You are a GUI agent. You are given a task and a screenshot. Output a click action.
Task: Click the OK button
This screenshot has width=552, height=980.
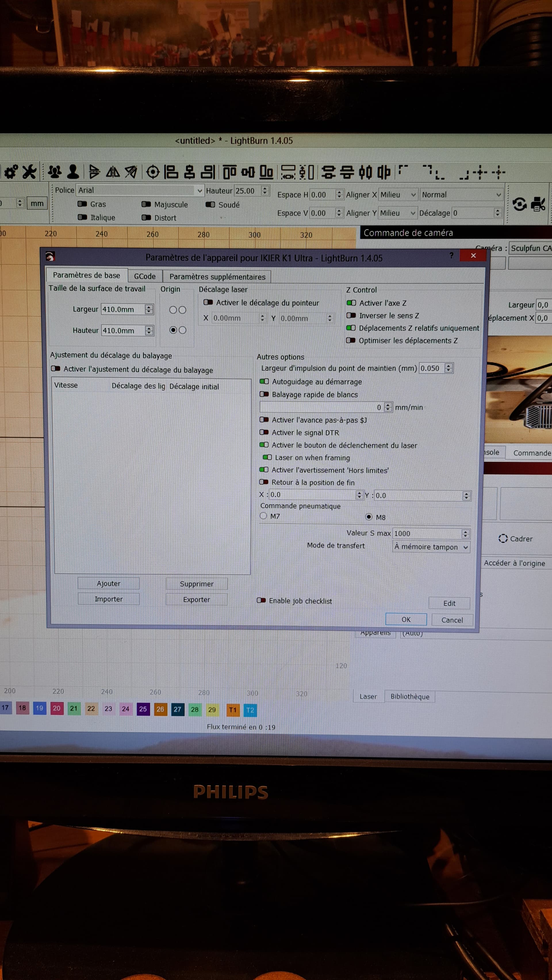406,619
